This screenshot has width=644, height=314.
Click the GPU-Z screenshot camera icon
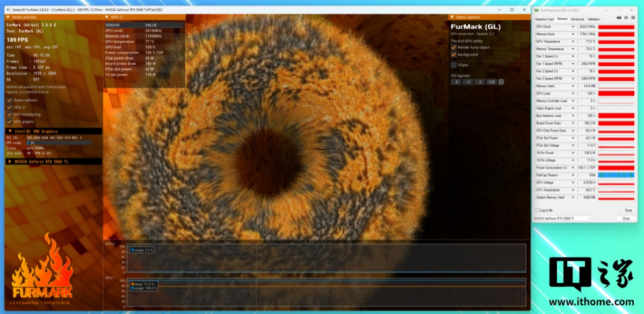[619, 18]
